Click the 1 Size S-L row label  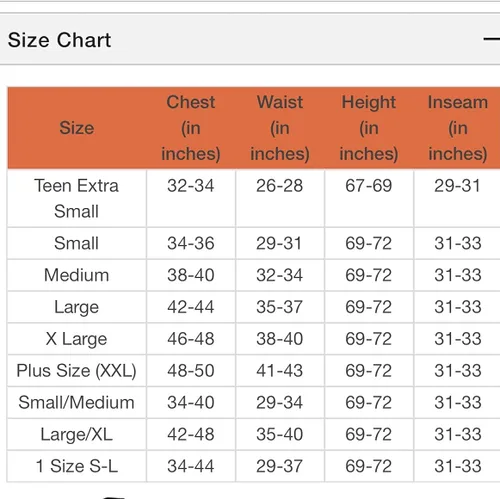(77, 466)
